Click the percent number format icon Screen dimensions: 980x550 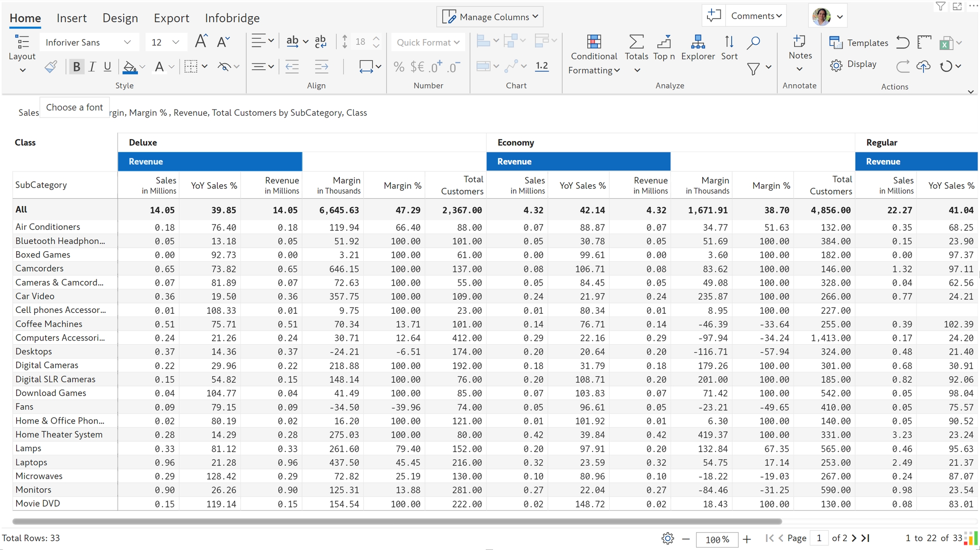399,67
